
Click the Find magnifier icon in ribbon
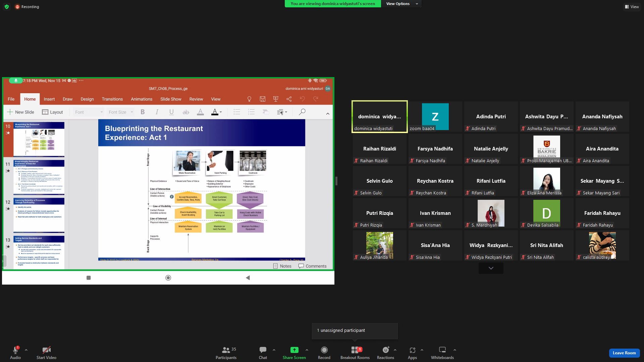(x=302, y=112)
